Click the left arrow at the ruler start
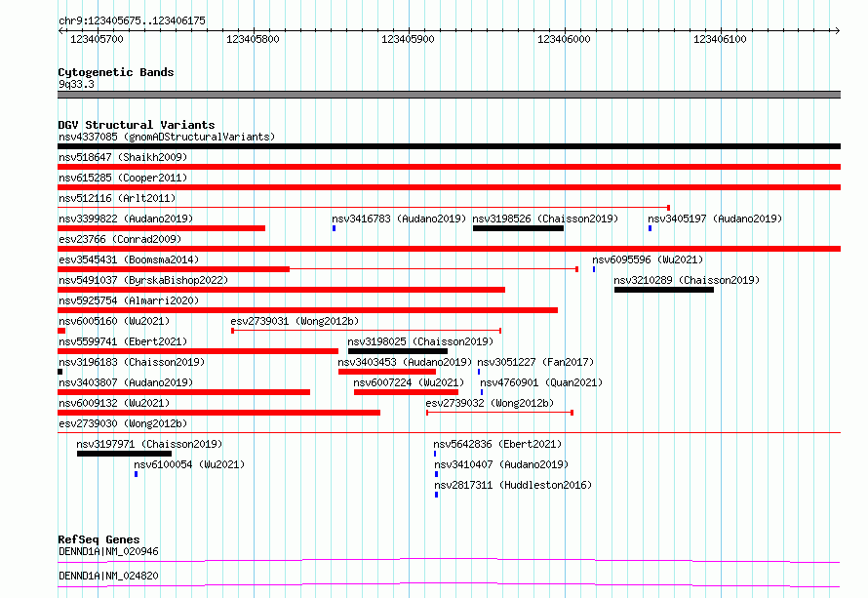The width and height of the screenshot is (868, 598). (60, 30)
